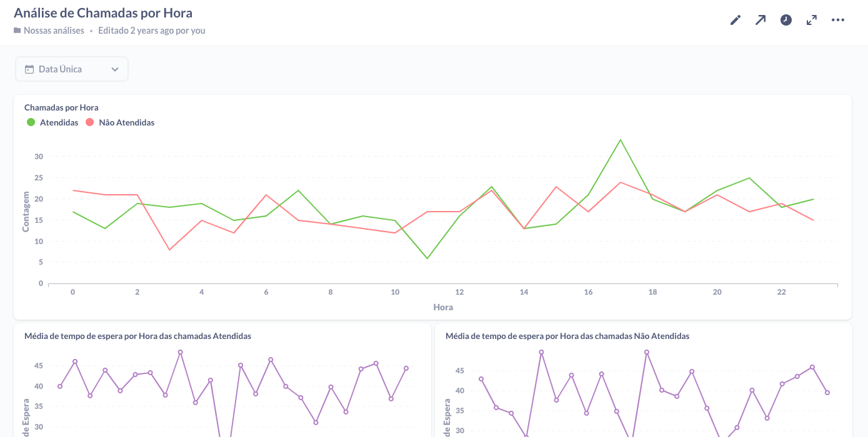Open Média de tempo de espera Não Atendidas title

click(567, 336)
